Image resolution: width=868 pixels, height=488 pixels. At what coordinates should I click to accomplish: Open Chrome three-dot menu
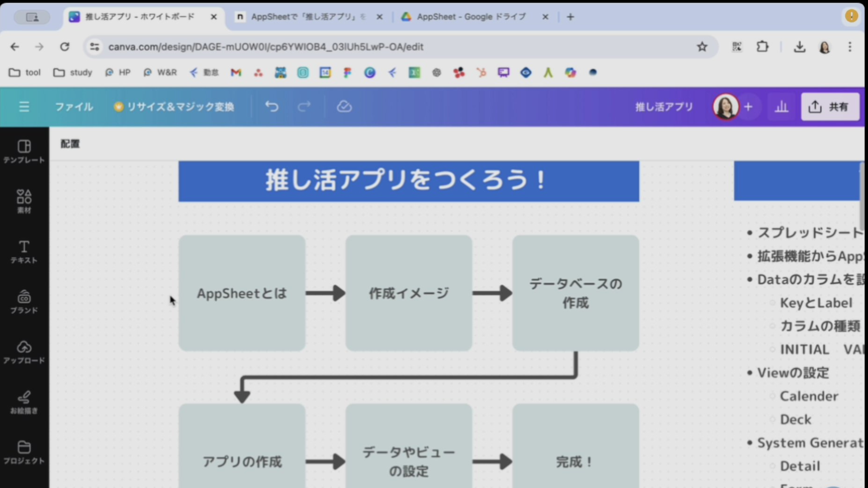(850, 47)
